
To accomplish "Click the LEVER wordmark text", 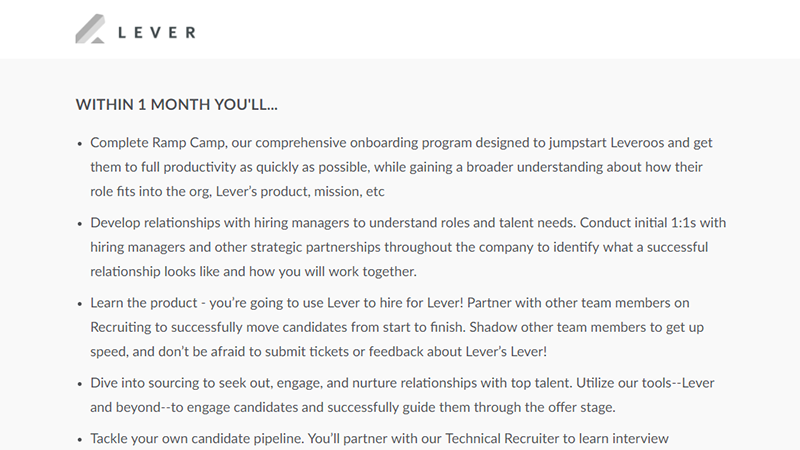I will click(157, 33).
